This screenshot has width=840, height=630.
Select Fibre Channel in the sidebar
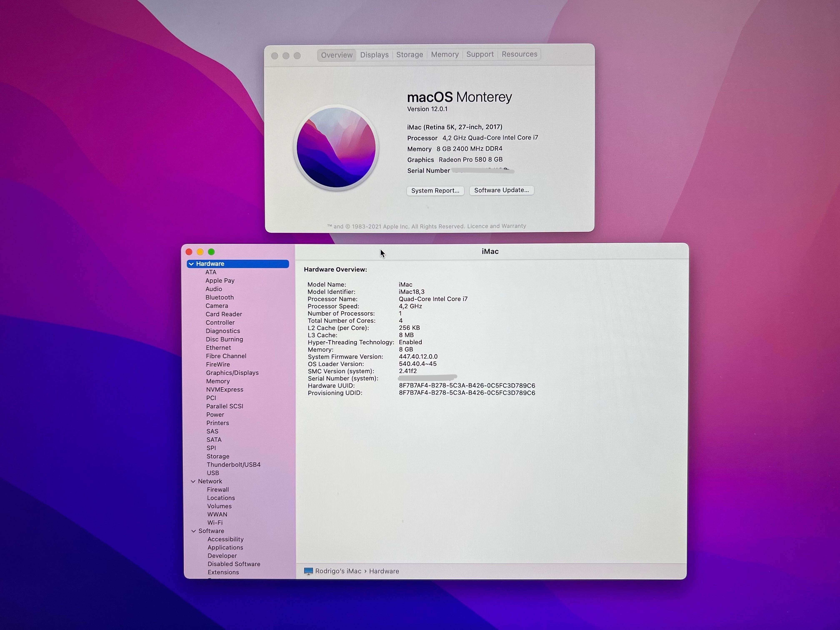tap(226, 356)
